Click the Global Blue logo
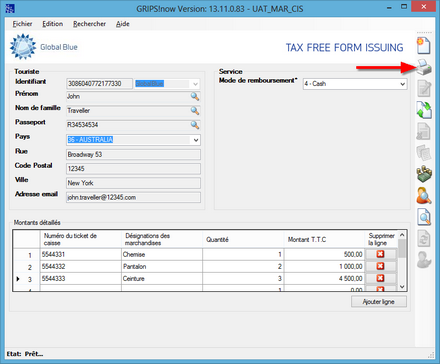 pos(44,47)
